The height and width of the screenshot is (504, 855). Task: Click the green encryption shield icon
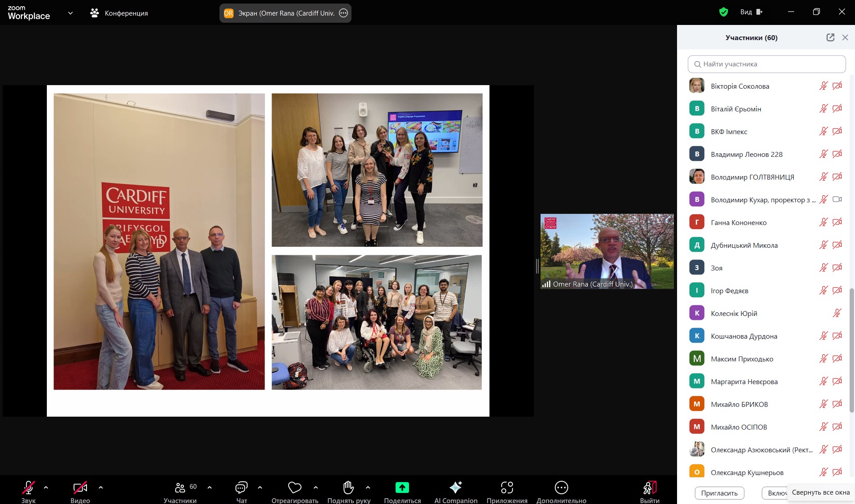(x=723, y=12)
